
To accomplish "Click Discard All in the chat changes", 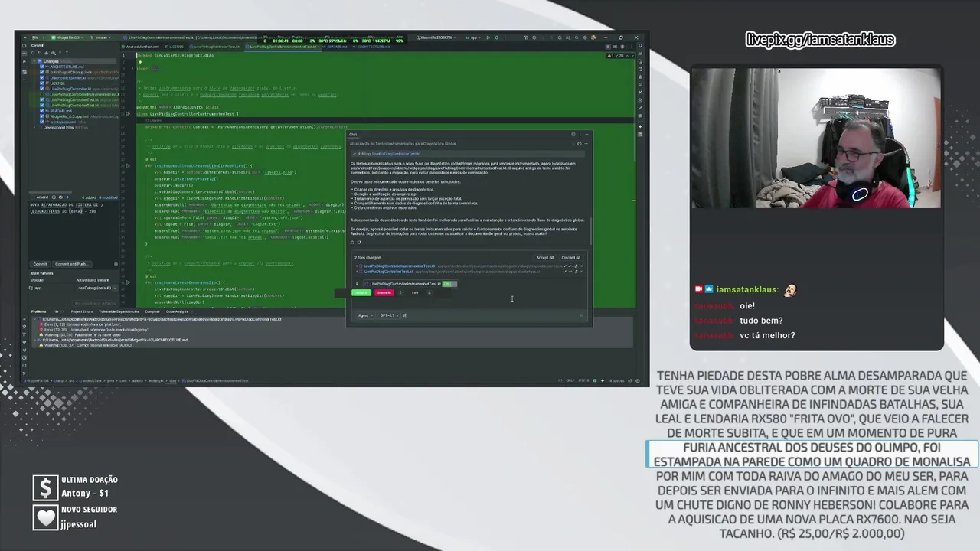I will pos(570,258).
